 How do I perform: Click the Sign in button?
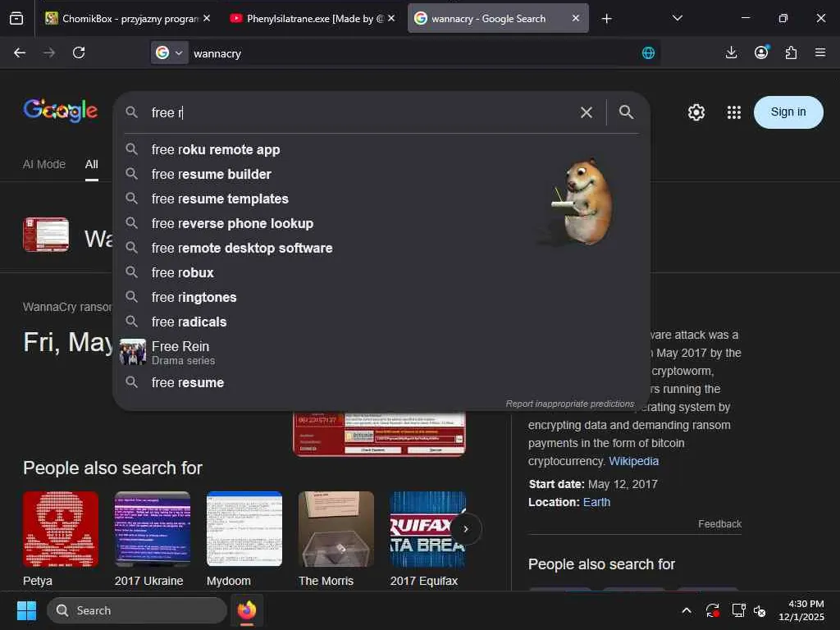[788, 112]
